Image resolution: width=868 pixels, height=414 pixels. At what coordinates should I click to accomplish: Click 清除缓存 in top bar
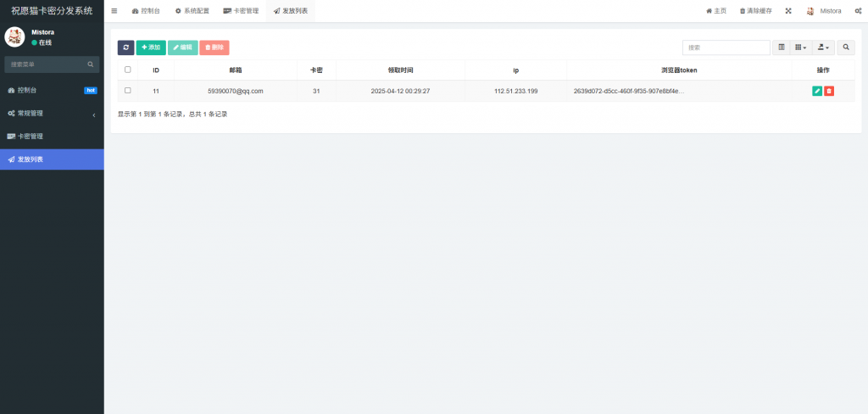coord(755,11)
